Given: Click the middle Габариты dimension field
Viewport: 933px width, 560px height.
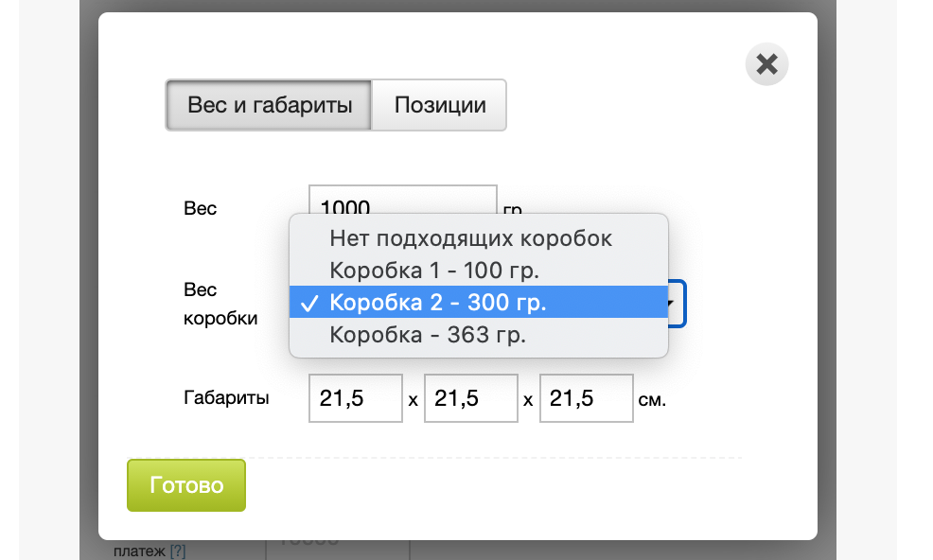Looking at the screenshot, I should (471, 398).
